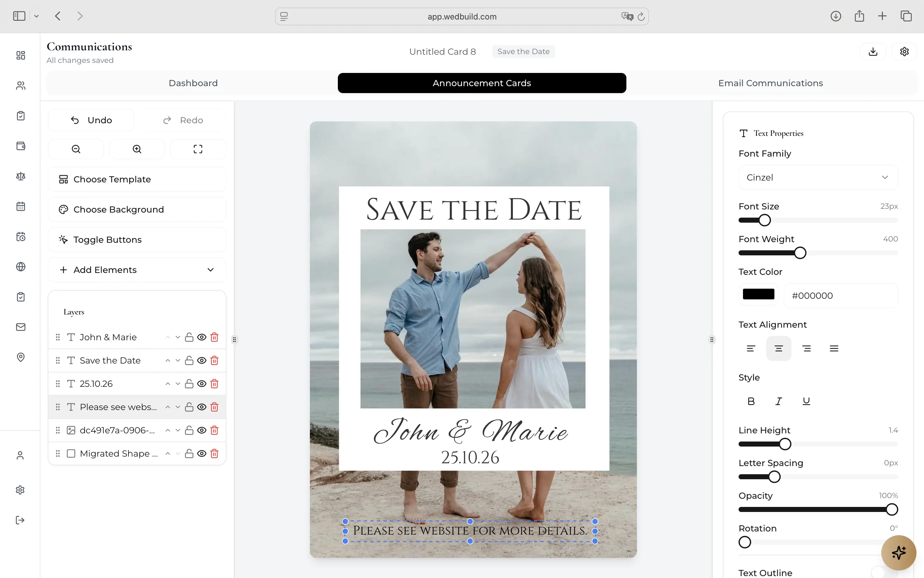Open card settings gear in header

904,52
